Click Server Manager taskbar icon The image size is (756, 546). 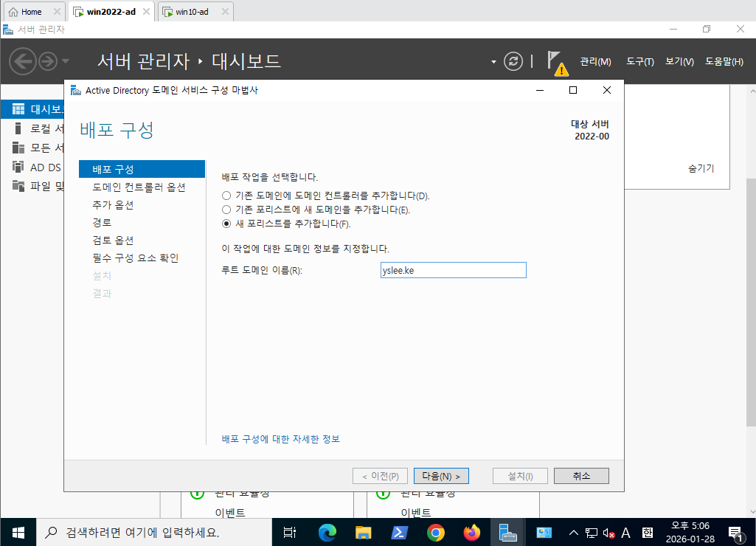[x=507, y=533]
